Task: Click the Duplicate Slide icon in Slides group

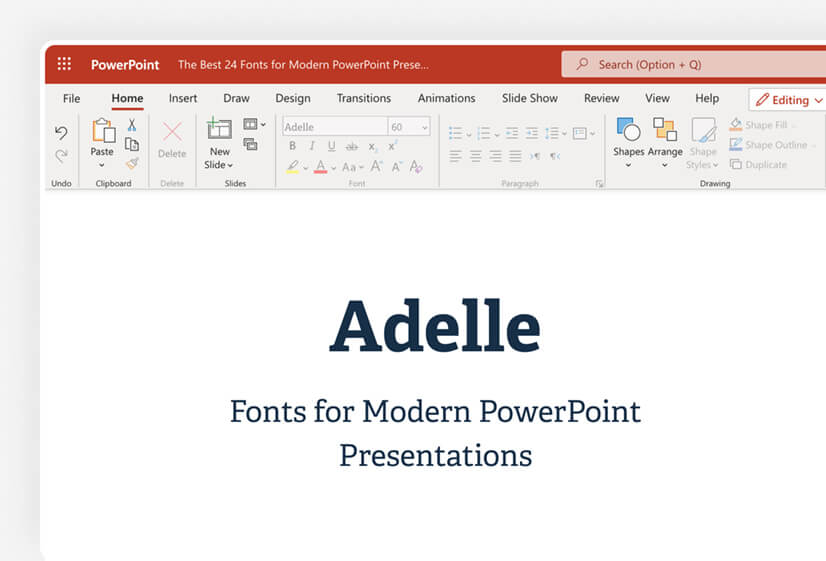Action: pos(250,144)
